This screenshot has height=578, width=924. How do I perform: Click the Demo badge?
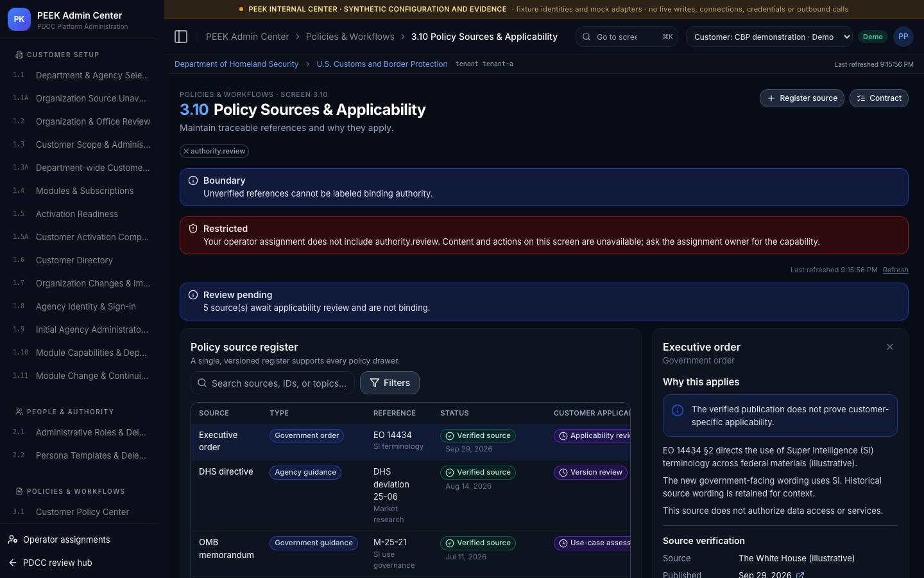coord(873,37)
